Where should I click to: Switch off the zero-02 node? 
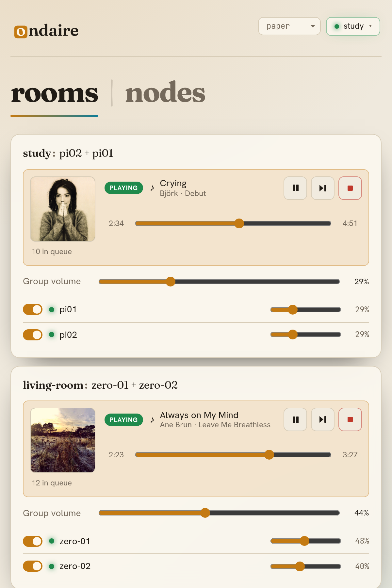[x=33, y=566]
